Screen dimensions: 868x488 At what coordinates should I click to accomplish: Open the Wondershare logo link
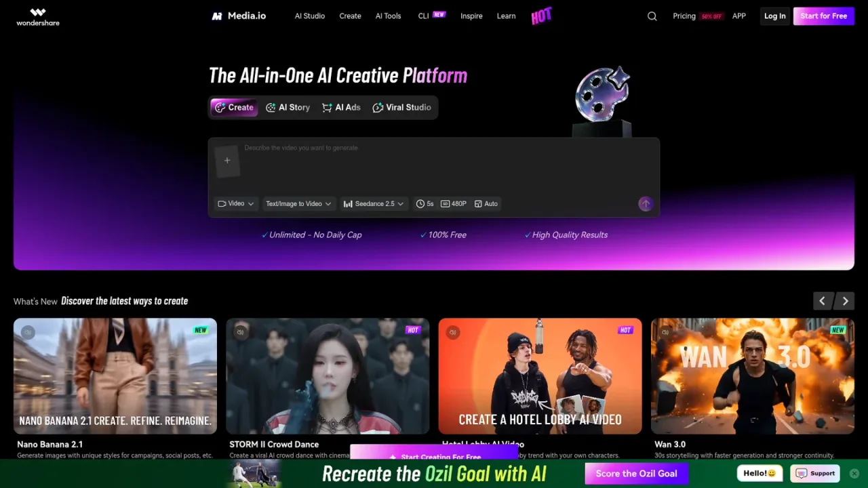point(38,16)
